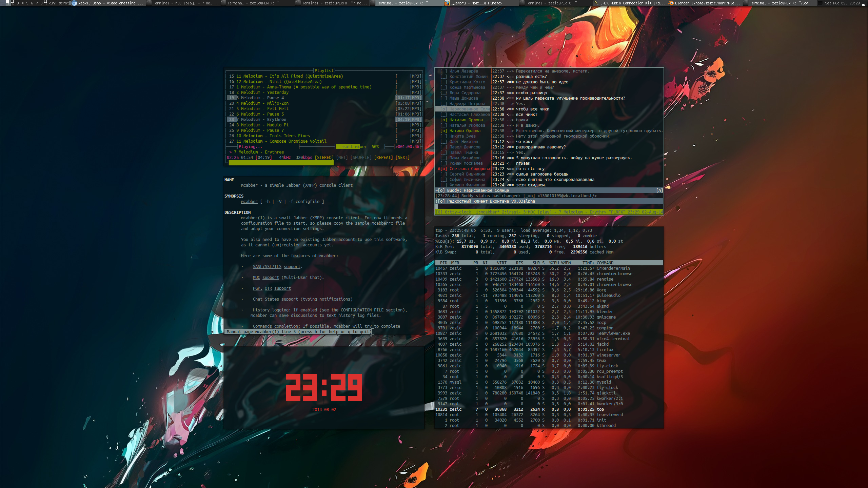Click the MUC support man page link

[266, 278]
